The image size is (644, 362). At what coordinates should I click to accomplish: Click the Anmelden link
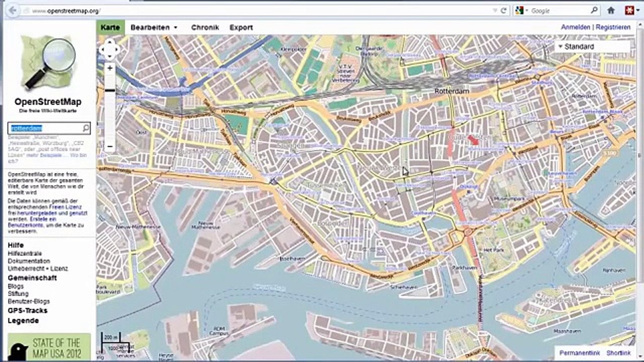pyautogui.click(x=576, y=27)
